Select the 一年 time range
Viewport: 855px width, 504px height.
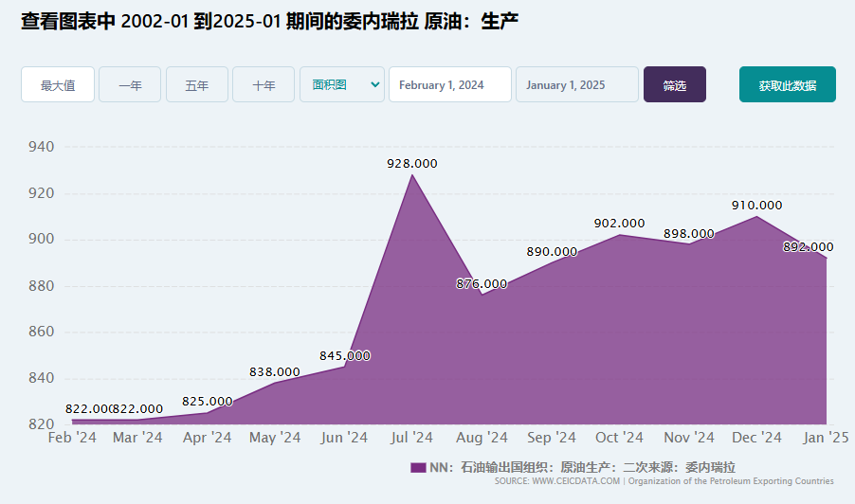(130, 84)
